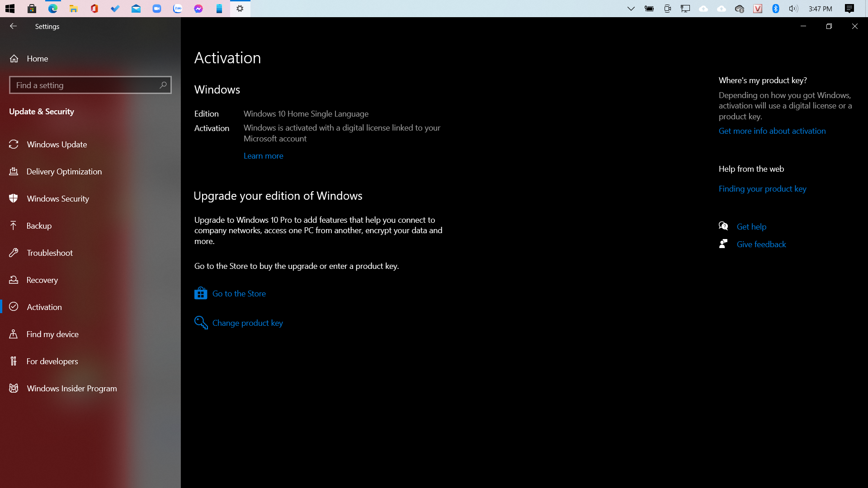Click Settings gear taskbar icon
This screenshot has width=868, height=488.
(x=240, y=9)
